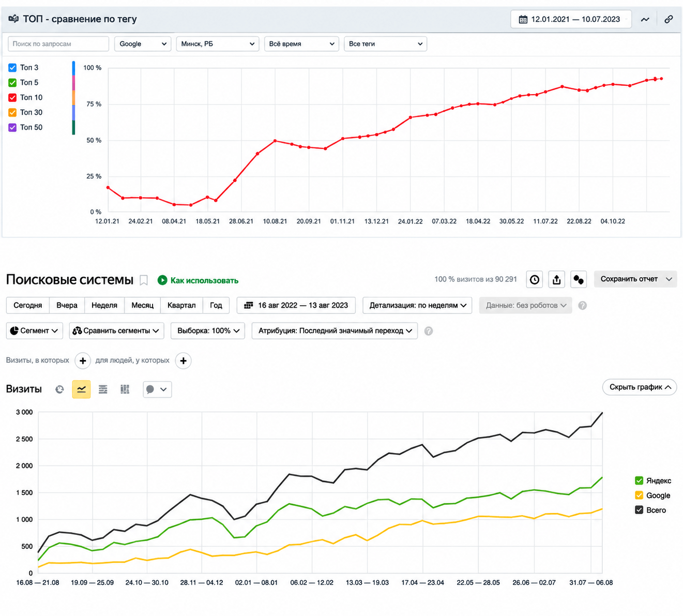Select the stacked bar columns view
683x616 pixels.
point(125,389)
